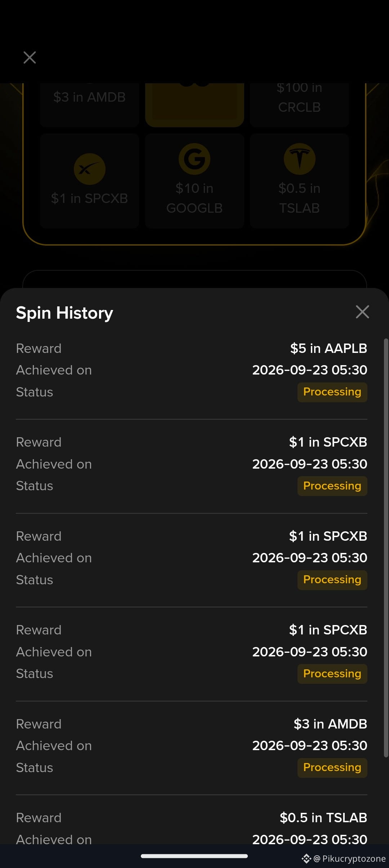Tap the bottom home indicator bar
This screenshot has width=389, height=868.
tap(194, 856)
